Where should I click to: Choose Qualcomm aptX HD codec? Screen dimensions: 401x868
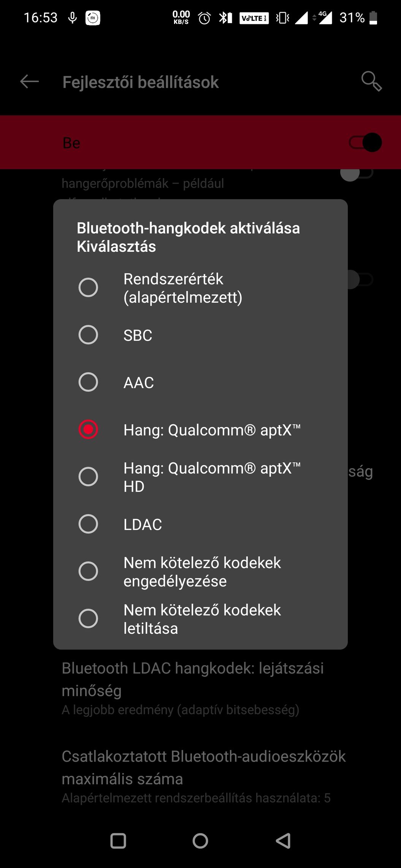click(x=88, y=477)
